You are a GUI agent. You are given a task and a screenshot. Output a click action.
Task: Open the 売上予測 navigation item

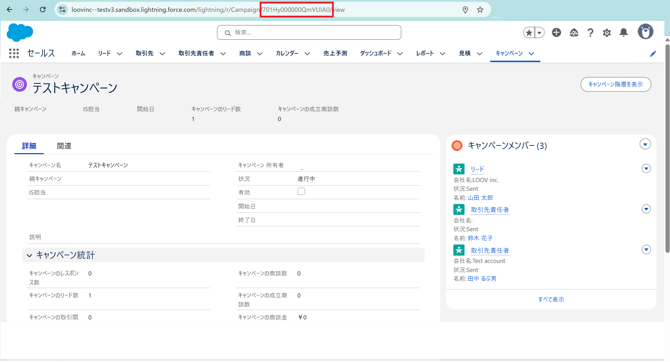335,53
